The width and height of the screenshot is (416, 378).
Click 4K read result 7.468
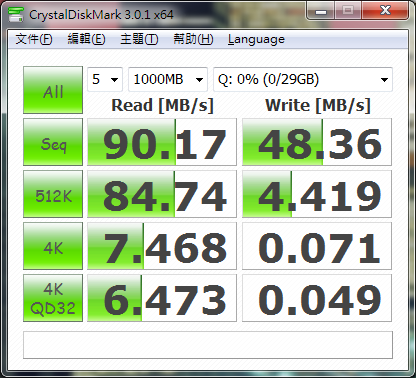(x=162, y=246)
